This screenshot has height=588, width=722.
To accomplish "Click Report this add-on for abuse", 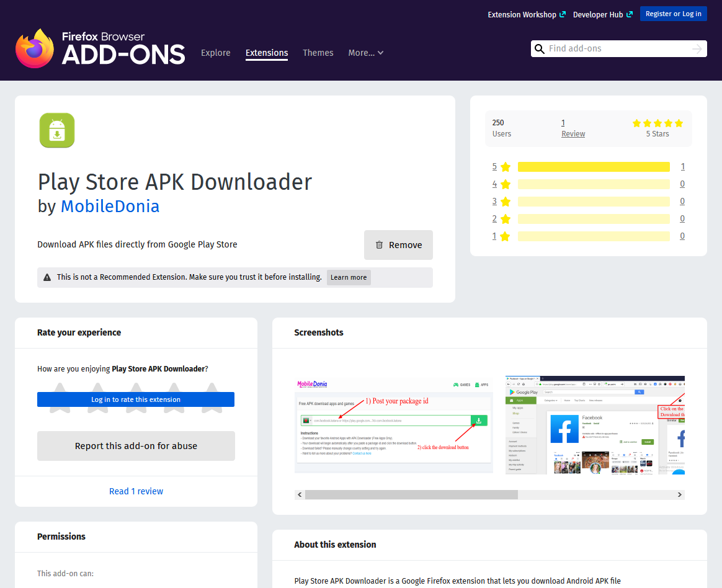I will point(136,446).
